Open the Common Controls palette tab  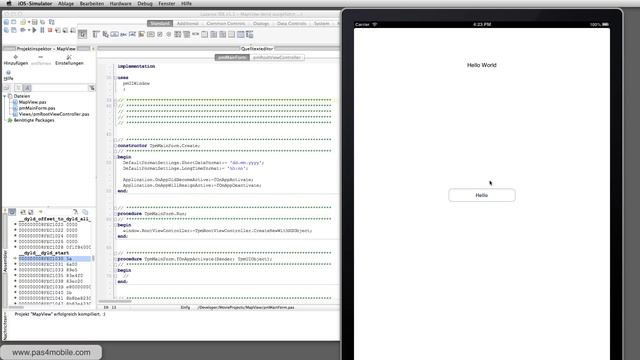coord(226,23)
